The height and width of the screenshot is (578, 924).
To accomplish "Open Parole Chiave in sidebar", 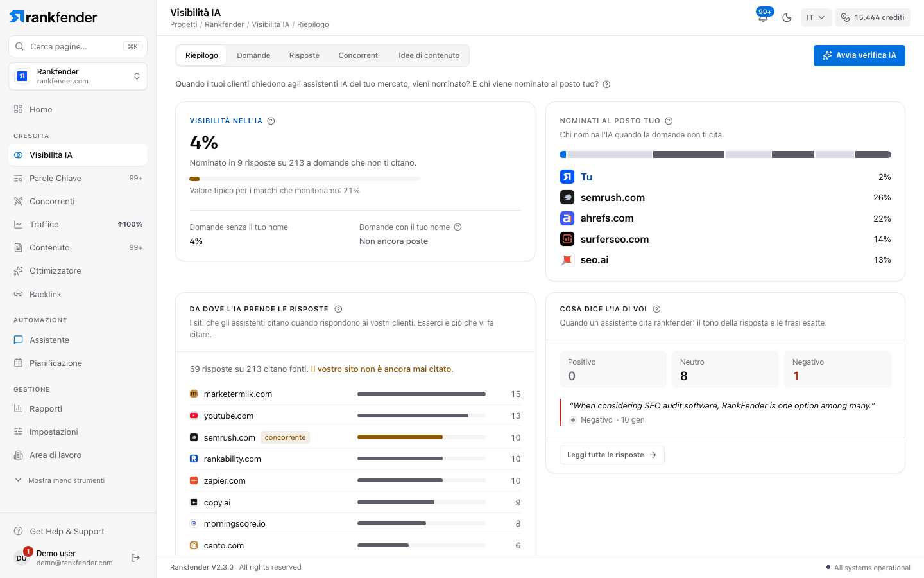I will [78, 178].
